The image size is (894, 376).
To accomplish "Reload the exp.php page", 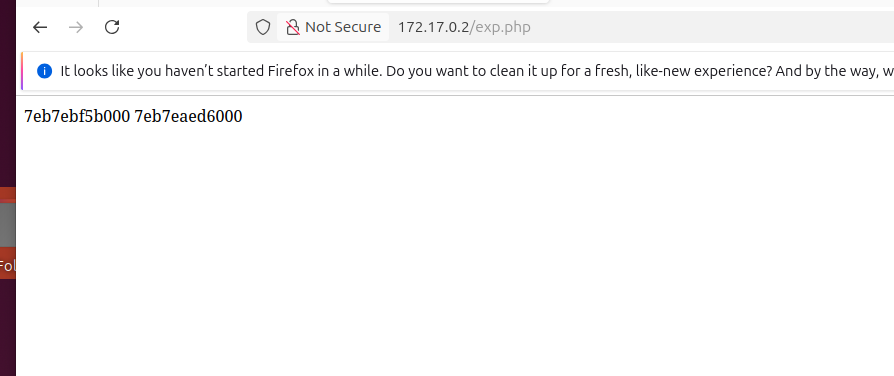I will point(112,27).
